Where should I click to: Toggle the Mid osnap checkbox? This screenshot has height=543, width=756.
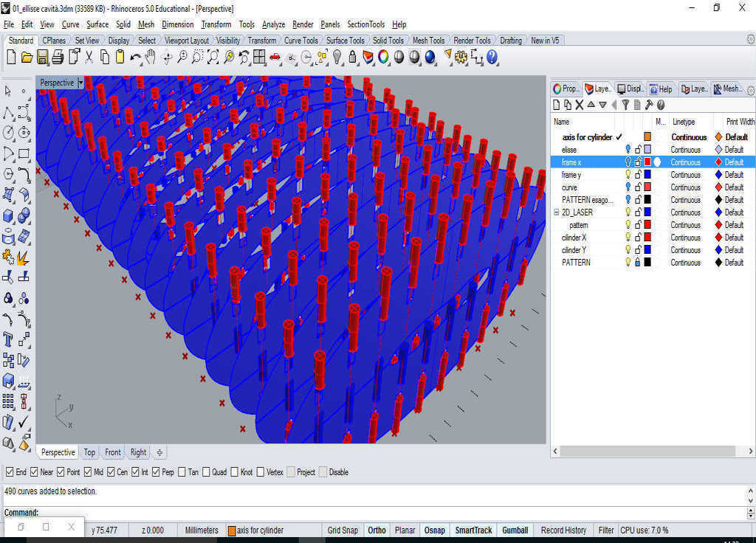[88, 472]
